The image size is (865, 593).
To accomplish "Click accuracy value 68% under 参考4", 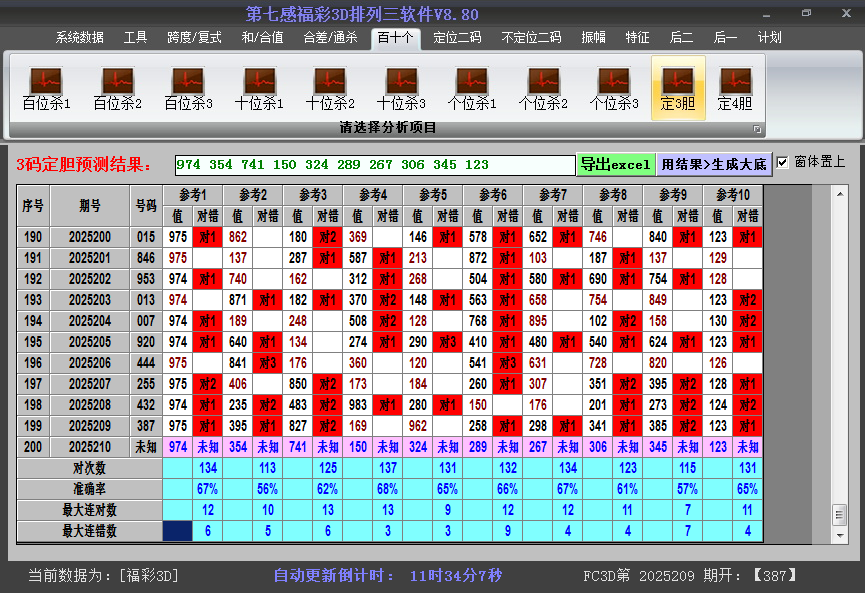I will pos(388,489).
